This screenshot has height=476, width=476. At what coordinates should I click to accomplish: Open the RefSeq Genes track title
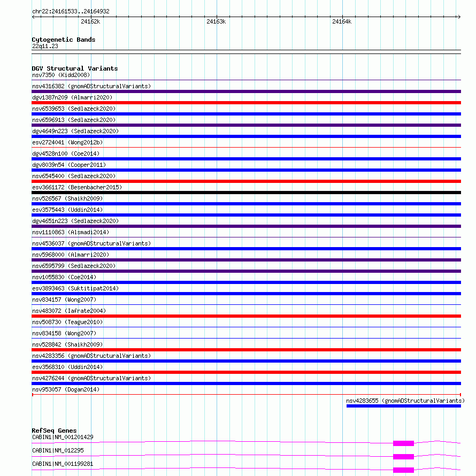(x=55, y=431)
